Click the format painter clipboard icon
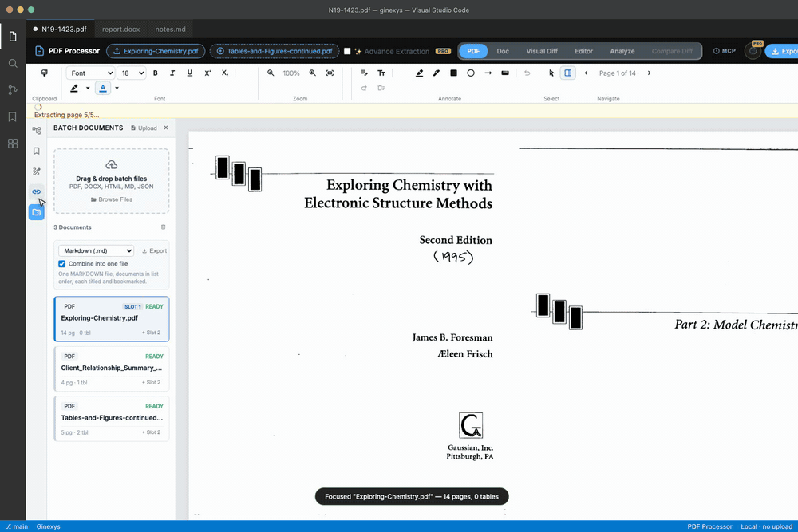This screenshot has height=532, width=798. click(44, 73)
